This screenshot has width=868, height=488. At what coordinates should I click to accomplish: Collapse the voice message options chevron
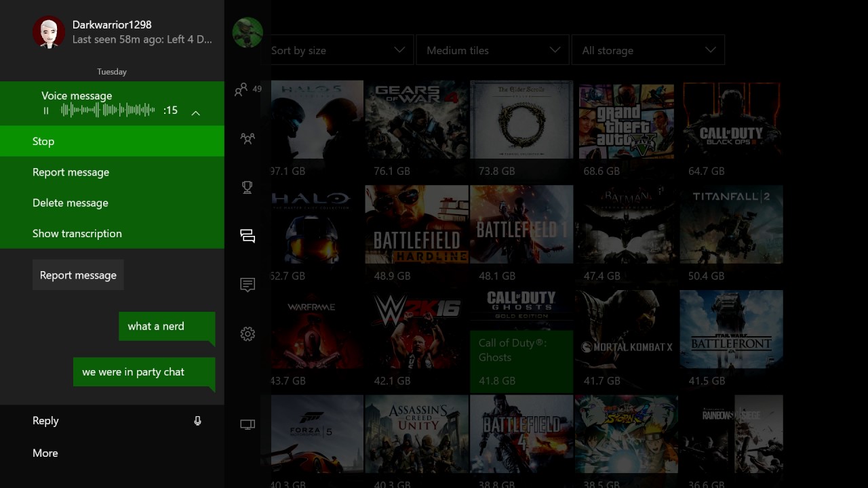[x=195, y=113]
